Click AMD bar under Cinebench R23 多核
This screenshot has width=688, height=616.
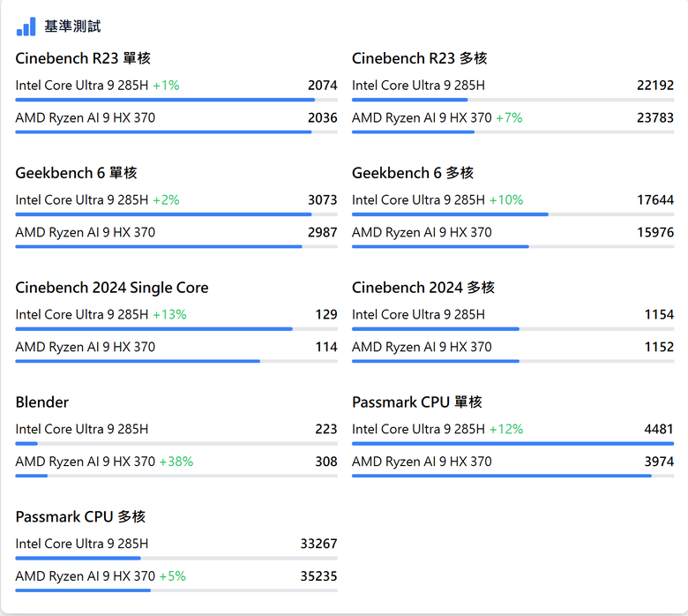point(513,131)
